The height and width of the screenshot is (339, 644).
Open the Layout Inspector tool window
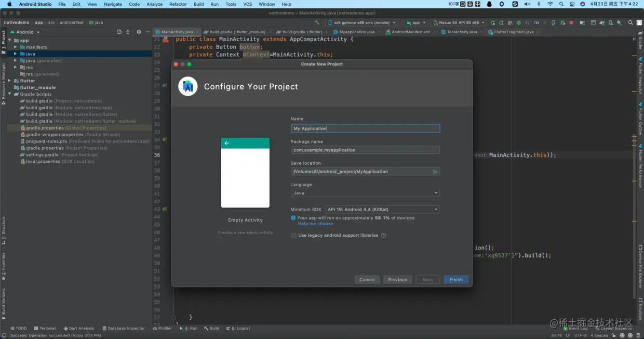[614, 329]
